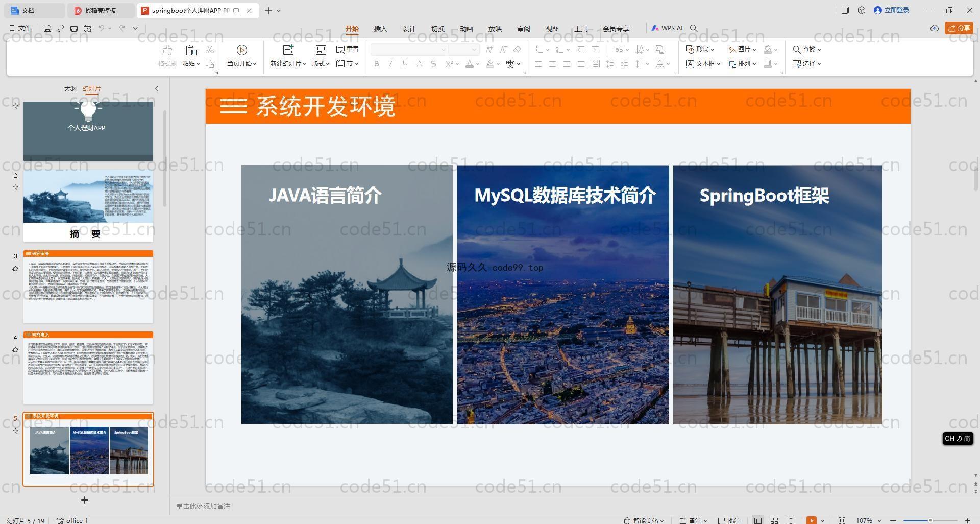This screenshot has height=524, width=980.
Task: Click the Decrease Font Size icon
Action: [503, 50]
